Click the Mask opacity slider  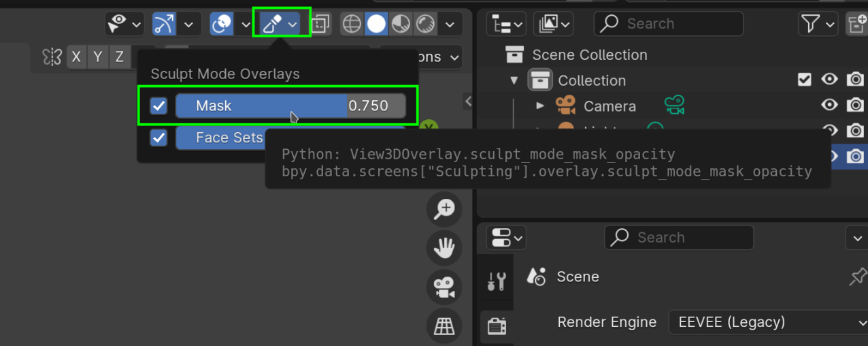(x=290, y=106)
